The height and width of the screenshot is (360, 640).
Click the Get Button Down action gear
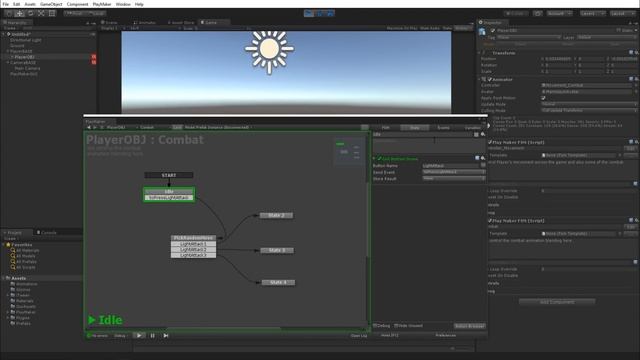[483, 158]
